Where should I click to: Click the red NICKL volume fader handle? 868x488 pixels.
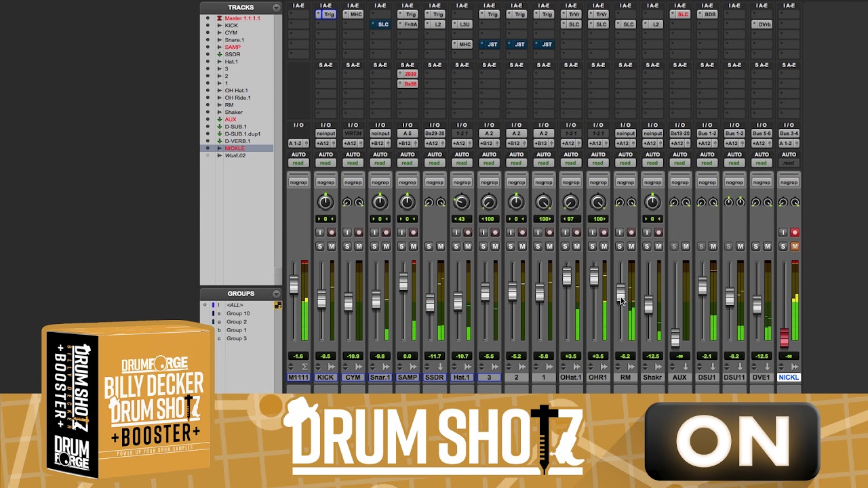pyautogui.click(x=785, y=338)
